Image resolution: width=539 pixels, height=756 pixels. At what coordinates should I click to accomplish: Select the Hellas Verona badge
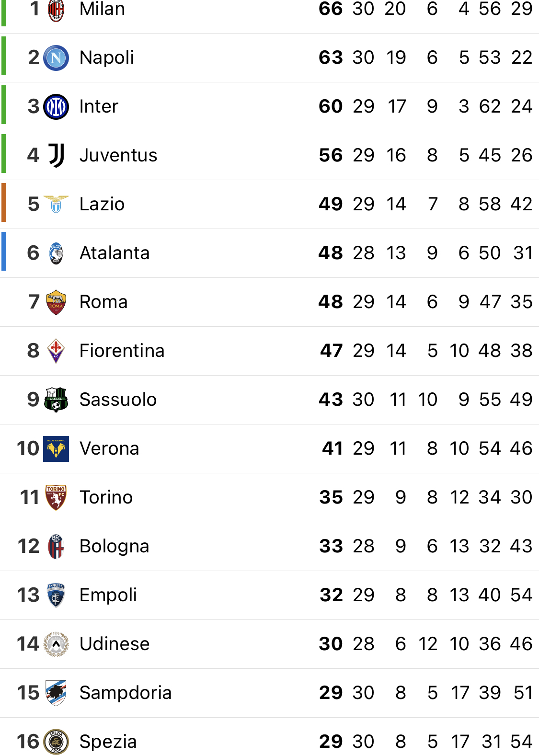pos(56,449)
